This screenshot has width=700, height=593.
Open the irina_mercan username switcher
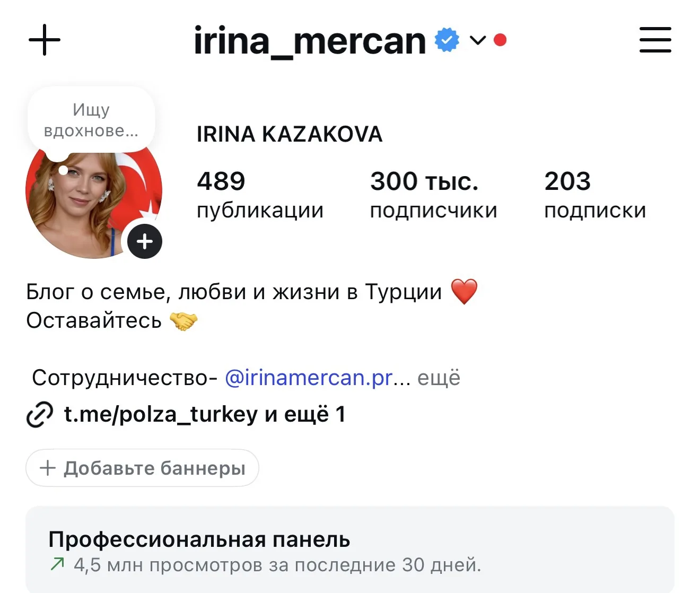point(310,41)
